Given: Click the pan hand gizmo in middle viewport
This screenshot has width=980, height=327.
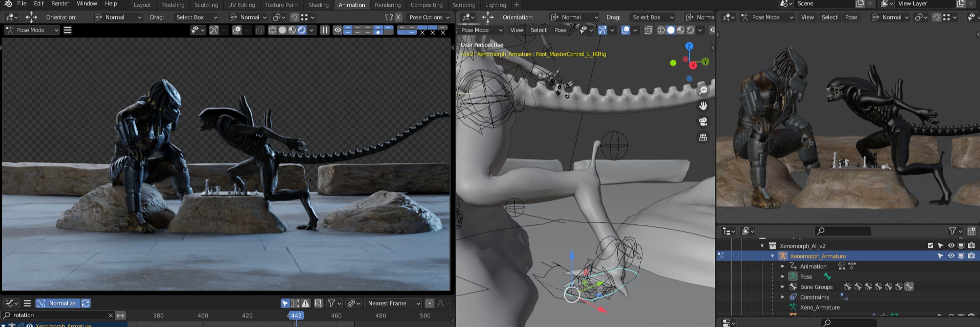Looking at the screenshot, I should [703, 106].
